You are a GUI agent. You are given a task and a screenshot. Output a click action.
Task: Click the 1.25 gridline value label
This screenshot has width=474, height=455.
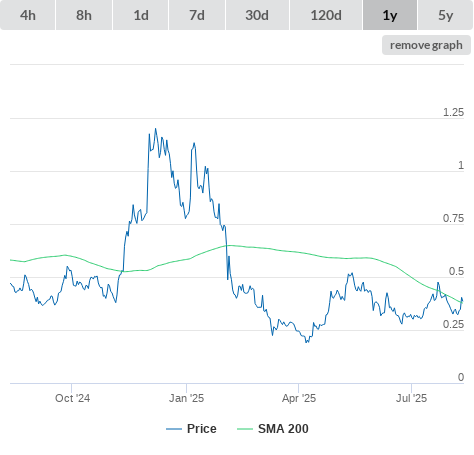pos(453,112)
